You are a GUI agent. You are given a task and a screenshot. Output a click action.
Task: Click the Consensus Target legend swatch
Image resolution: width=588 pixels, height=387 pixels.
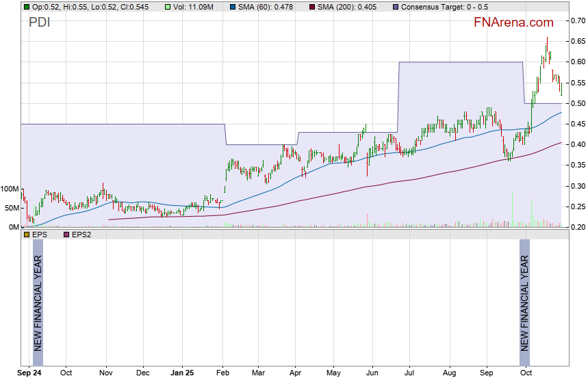point(396,7)
